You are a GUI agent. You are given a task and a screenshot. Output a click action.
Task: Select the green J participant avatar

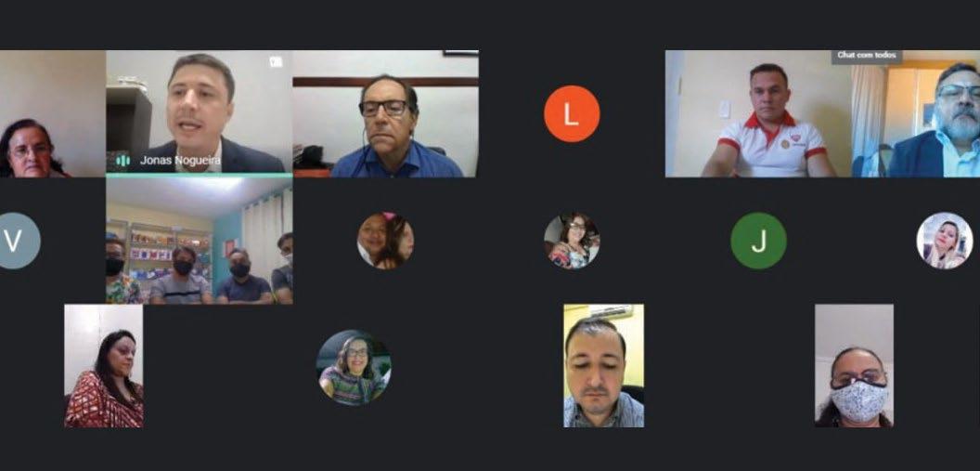click(x=758, y=241)
